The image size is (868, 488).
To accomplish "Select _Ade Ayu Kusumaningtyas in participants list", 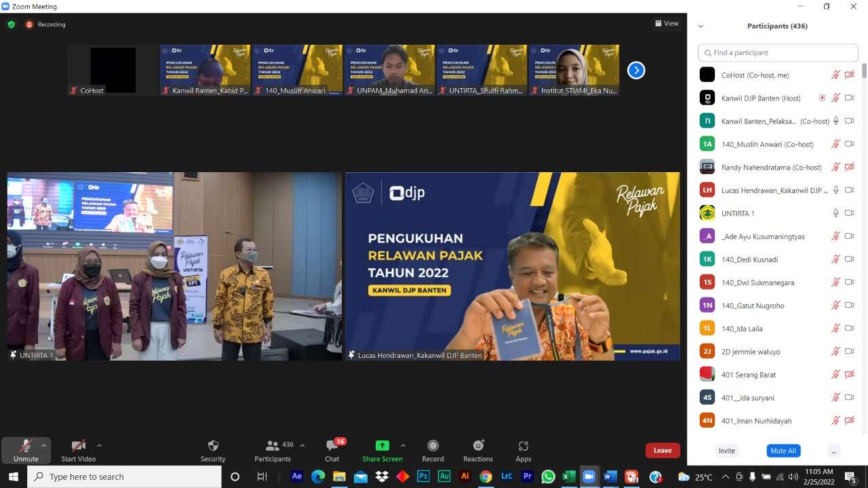I will click(x=777, y=236).
